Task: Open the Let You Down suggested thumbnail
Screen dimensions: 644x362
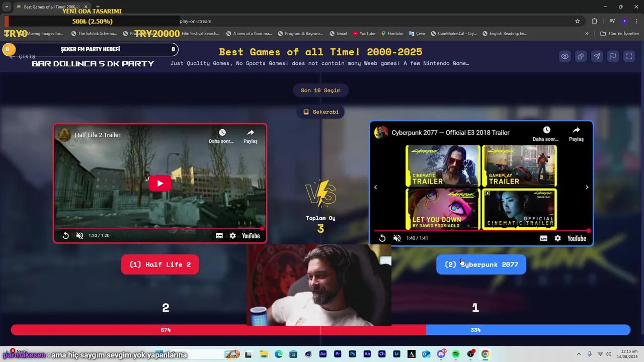Action: (443, 209)
